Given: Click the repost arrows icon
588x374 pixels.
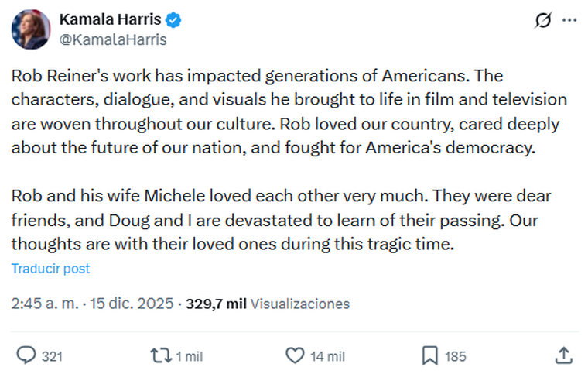Looking at the screenshot, I should pos(161,355).
